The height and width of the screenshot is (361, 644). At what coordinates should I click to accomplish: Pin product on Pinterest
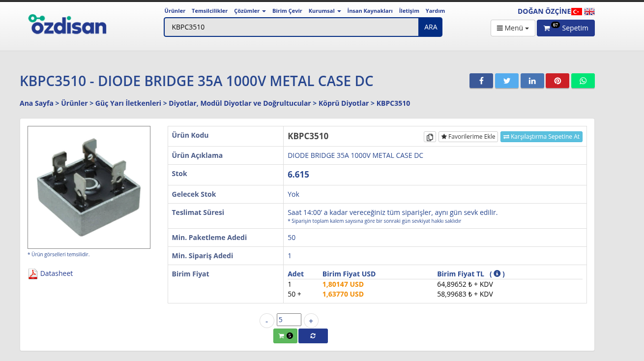[557, 81]
